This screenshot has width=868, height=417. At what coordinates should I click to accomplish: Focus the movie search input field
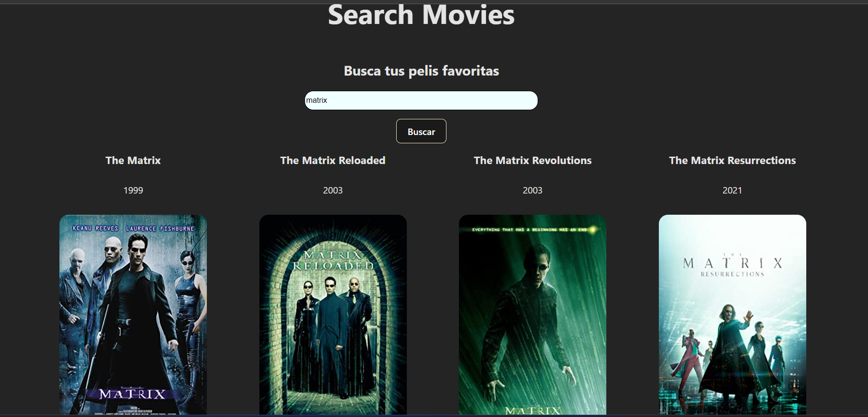tap(421, 100)
